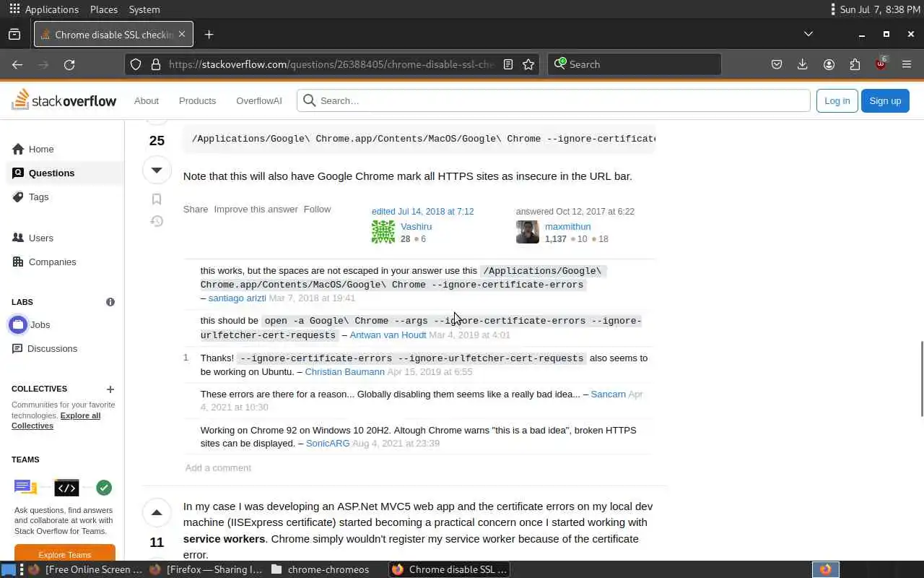The image size is (924, 578).
Task: Bookmark this page with the star icon
Action: point(528,64)
